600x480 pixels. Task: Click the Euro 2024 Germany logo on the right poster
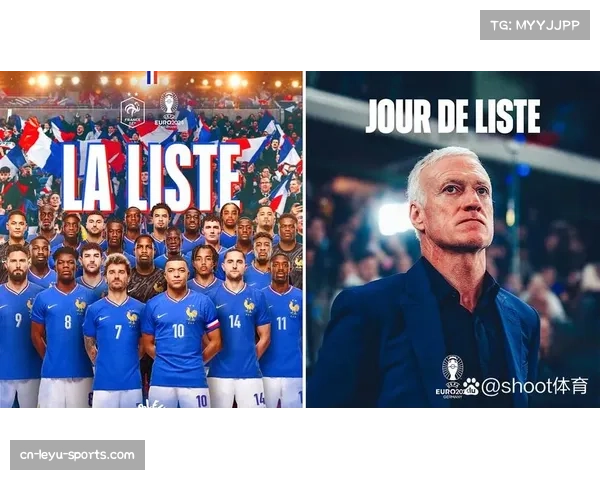[452, 377]
